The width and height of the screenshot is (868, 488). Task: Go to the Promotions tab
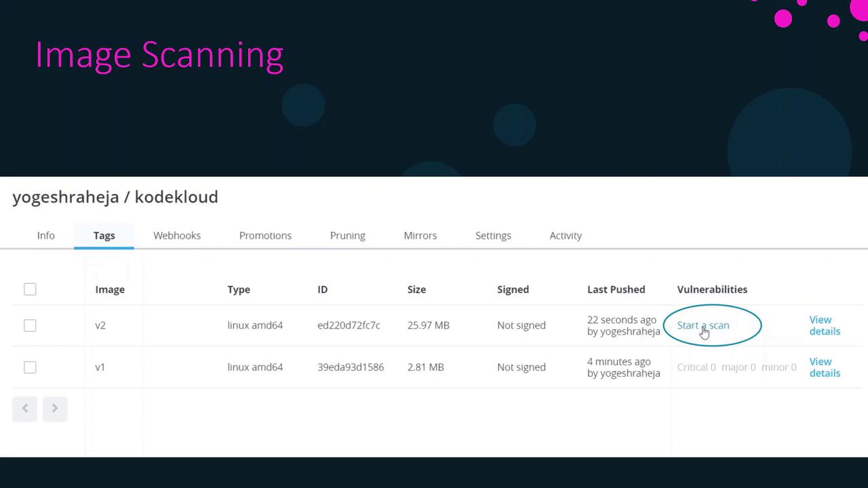coord(265,235)
